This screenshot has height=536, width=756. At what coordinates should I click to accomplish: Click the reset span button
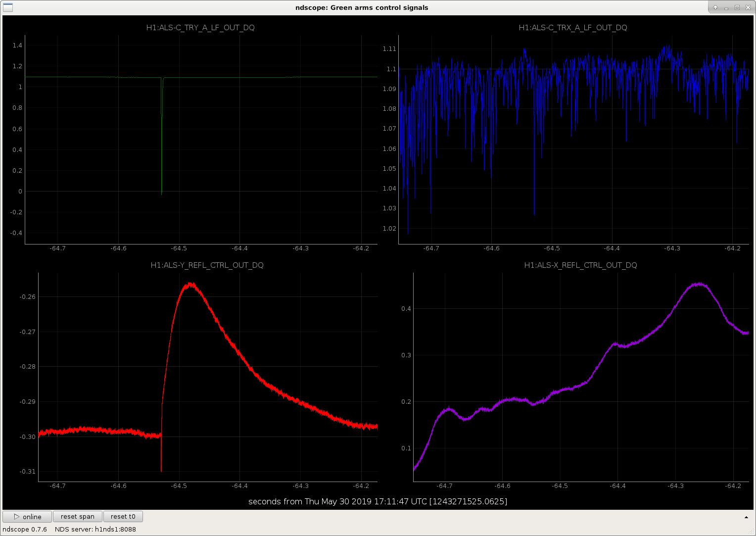78,517
